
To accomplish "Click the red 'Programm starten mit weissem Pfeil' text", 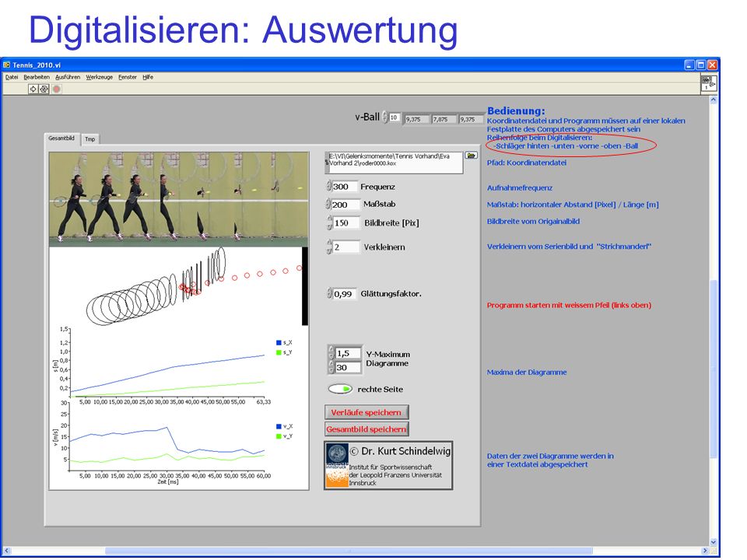I will click(569, 305).
